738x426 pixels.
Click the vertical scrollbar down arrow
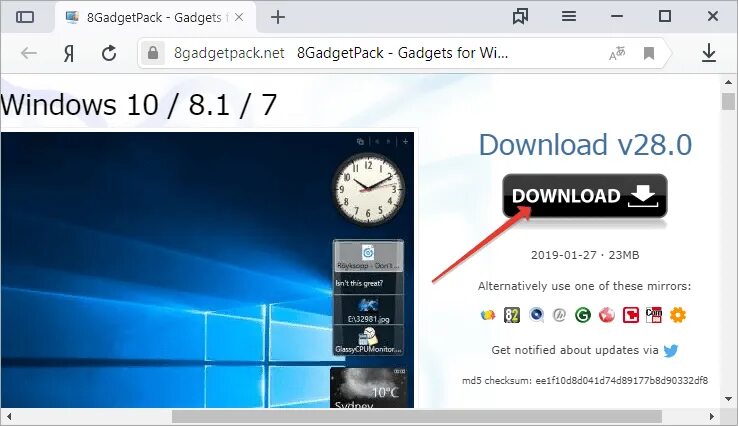pos(728,399)
